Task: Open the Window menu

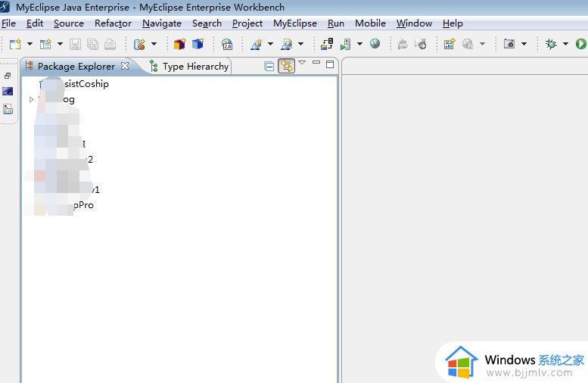Action: pyautogui.click(x=414, y=23)
